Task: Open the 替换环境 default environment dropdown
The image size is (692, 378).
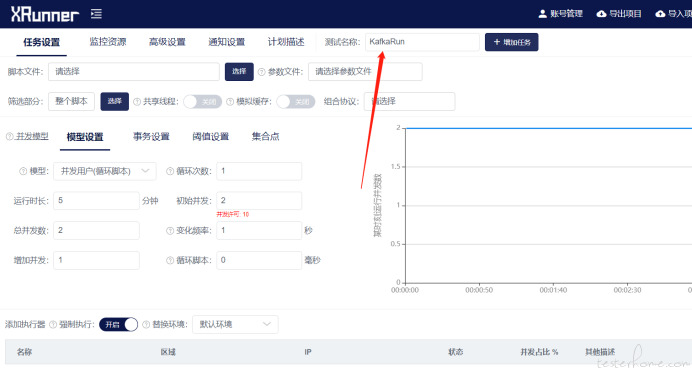Action: (235, 324)
